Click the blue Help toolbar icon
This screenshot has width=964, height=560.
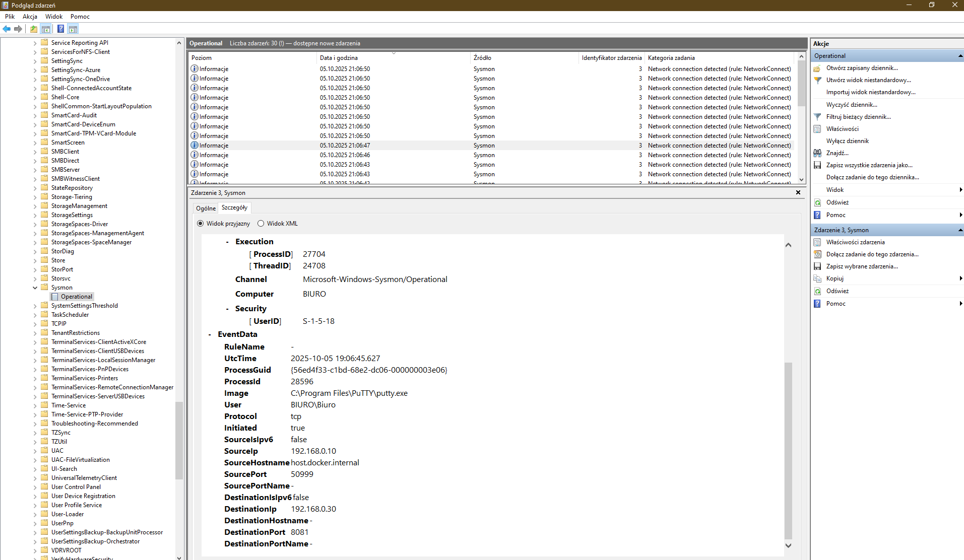pyautogui.click(x=60, y=29)
